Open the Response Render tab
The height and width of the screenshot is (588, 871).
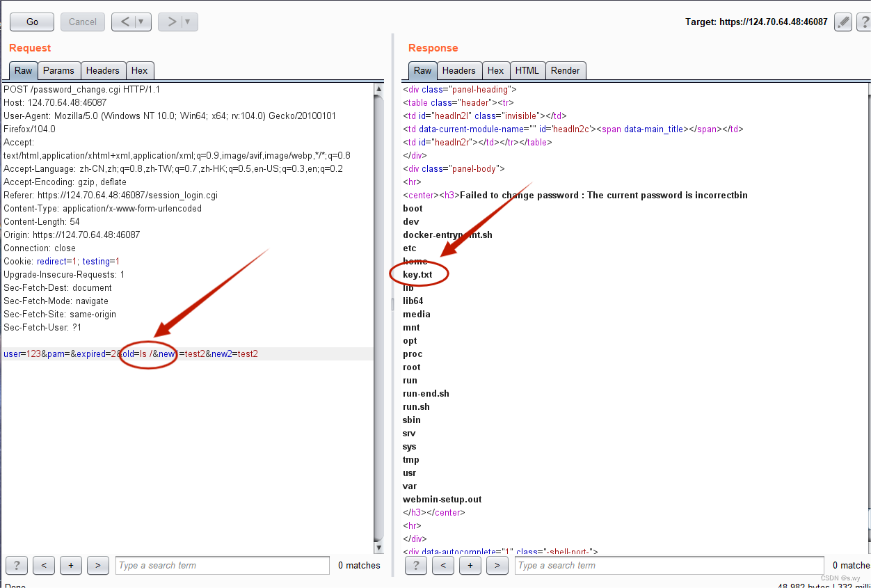(x=566, y=70)
